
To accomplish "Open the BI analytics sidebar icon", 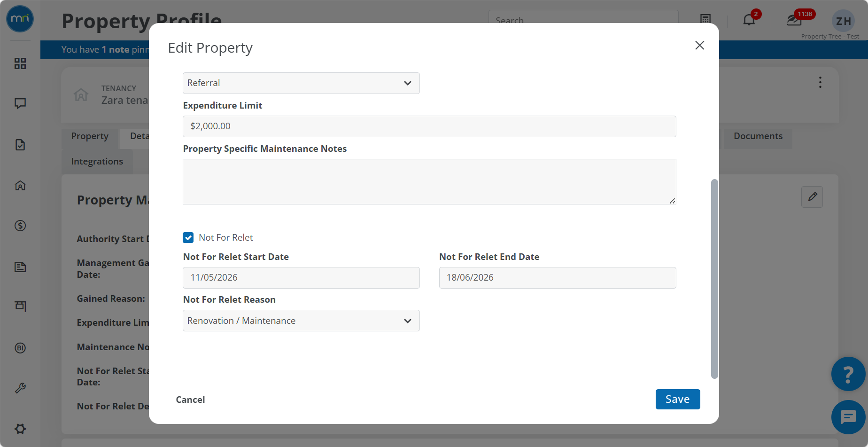I will tap(20, 348).
